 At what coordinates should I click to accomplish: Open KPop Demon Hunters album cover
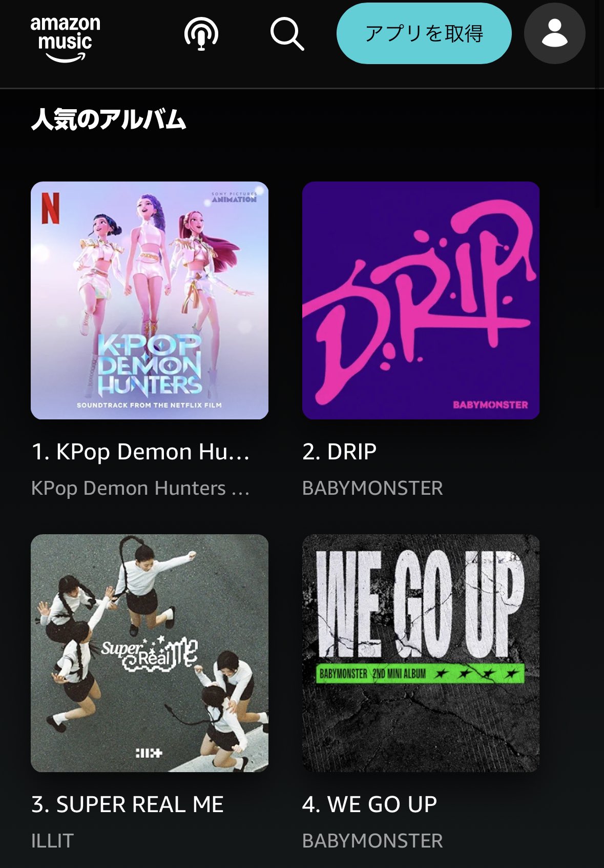150,300
